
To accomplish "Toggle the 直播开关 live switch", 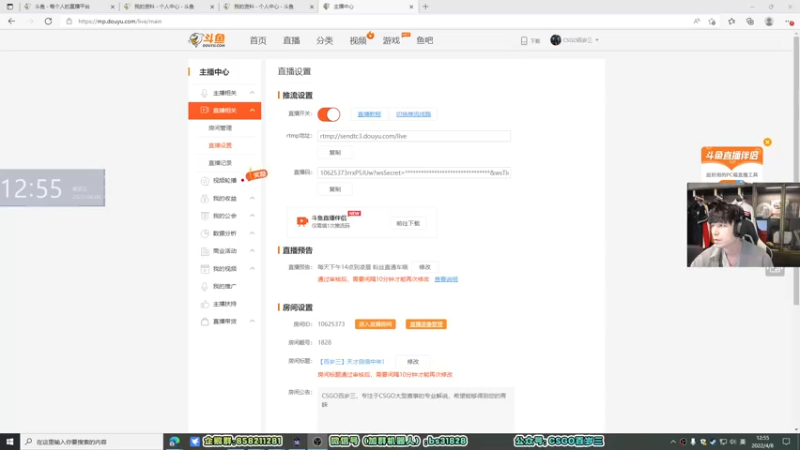I will coord(329,114).
